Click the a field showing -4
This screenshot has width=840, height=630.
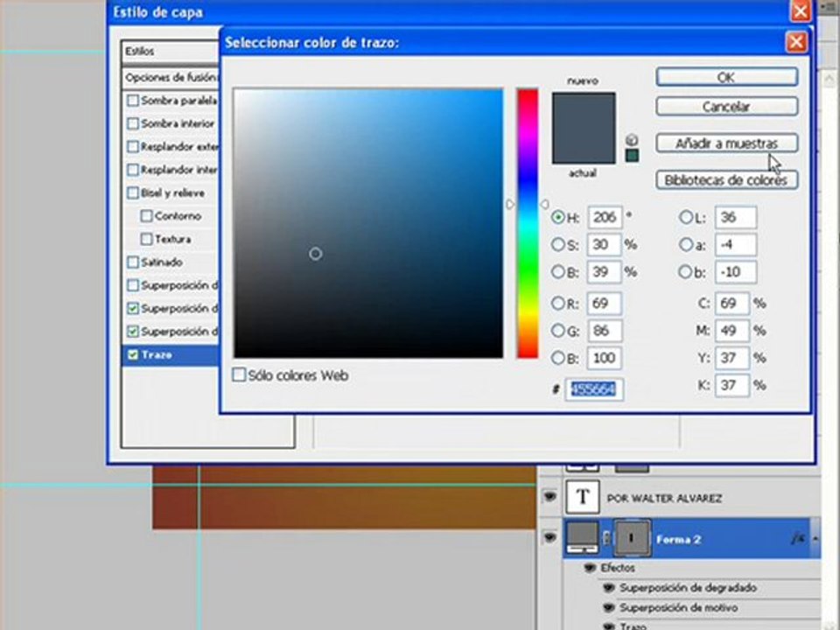tap(736, 245)
